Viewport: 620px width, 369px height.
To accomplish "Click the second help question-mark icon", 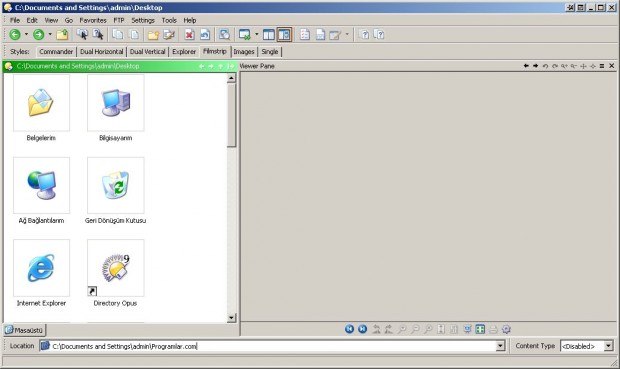I will coord(379,35).
